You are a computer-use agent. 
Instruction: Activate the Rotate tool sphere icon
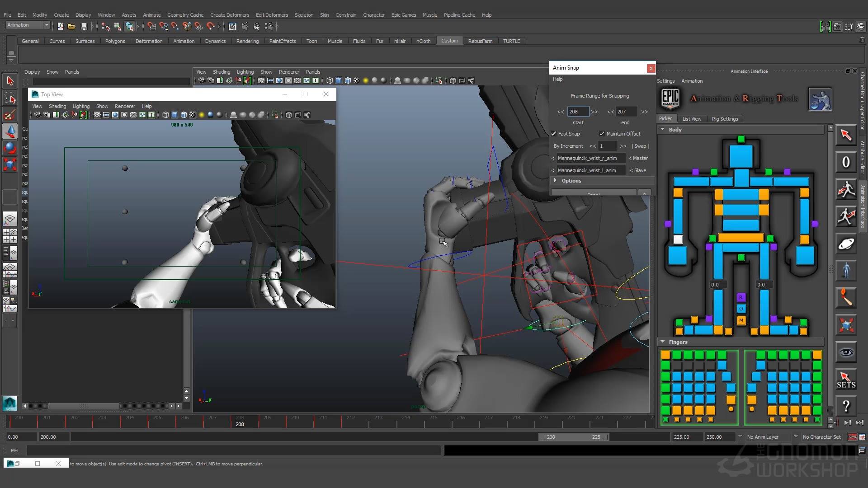coord(10,148)
